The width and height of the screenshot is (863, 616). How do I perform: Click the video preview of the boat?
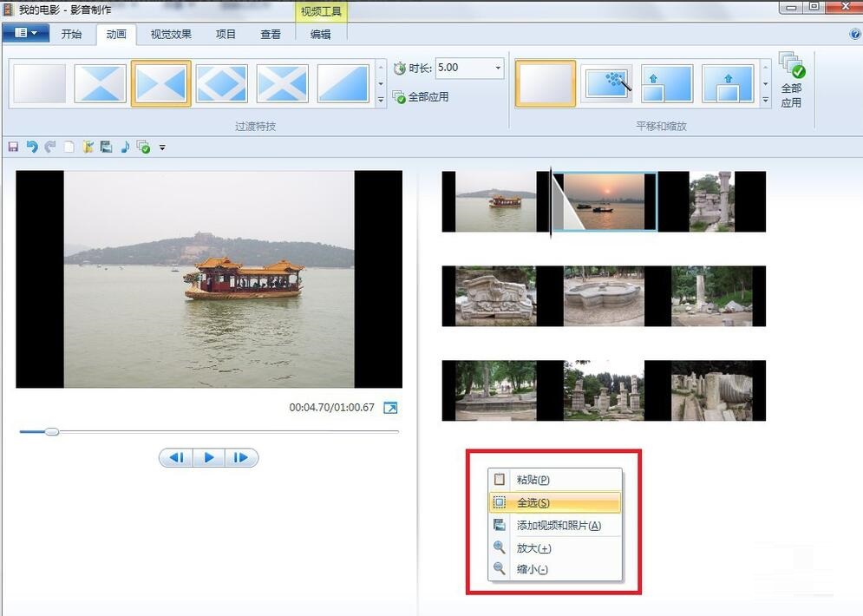point(209,279)
